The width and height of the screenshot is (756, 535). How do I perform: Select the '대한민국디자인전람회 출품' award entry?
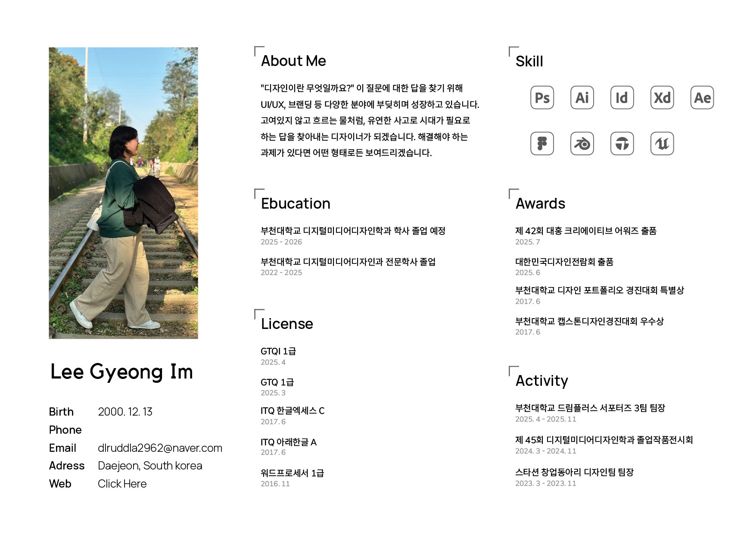(x=564, y=262)
